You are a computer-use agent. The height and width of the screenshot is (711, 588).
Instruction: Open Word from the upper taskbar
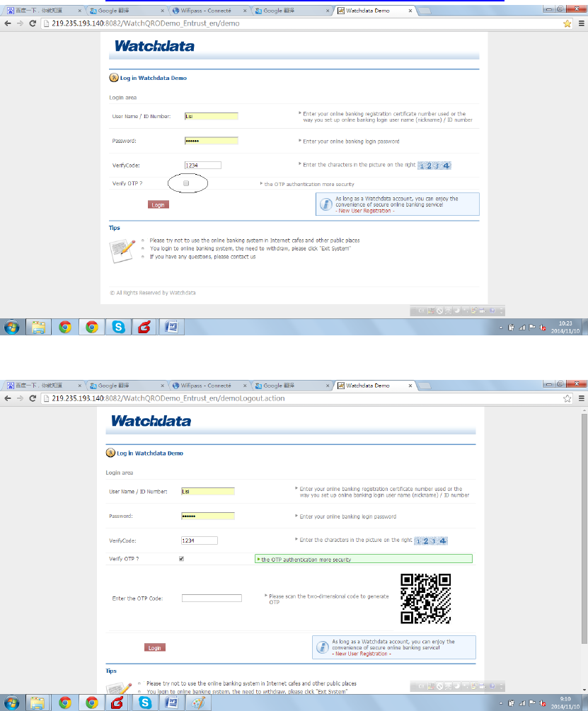pyautogui.click(x=171, y=327)
